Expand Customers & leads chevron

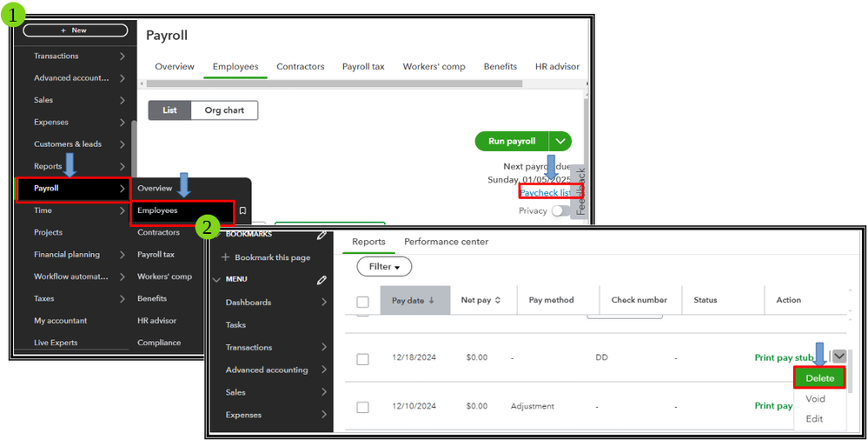[123, 144]
